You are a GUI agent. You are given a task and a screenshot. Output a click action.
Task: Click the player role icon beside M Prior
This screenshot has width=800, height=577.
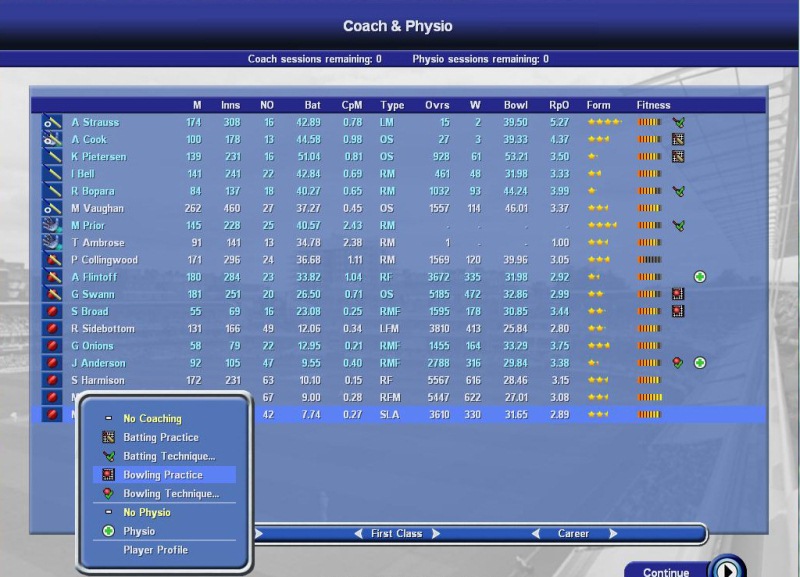point(52,225)
